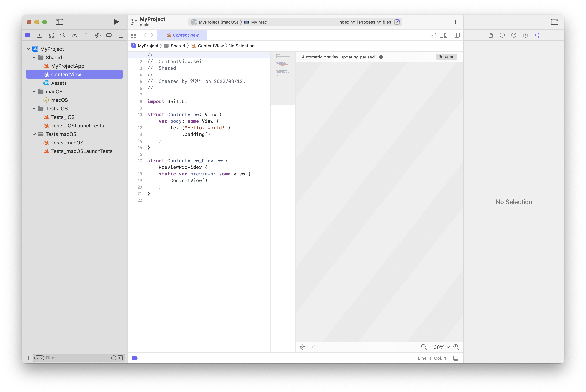The width and height of the screenshot is (586, 392).
Task: Open the Source Control navigator icon
Action: pyautogui.click(x=40, y=35)
